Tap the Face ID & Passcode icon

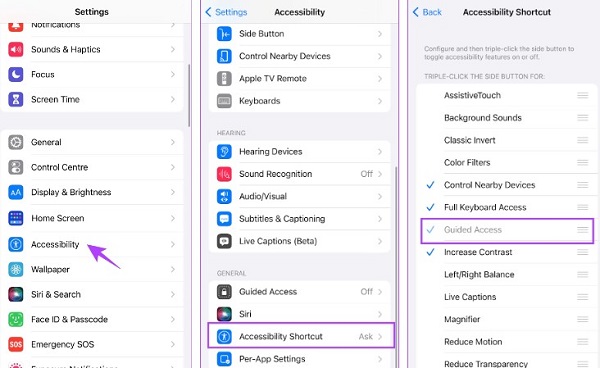(16, 319)
